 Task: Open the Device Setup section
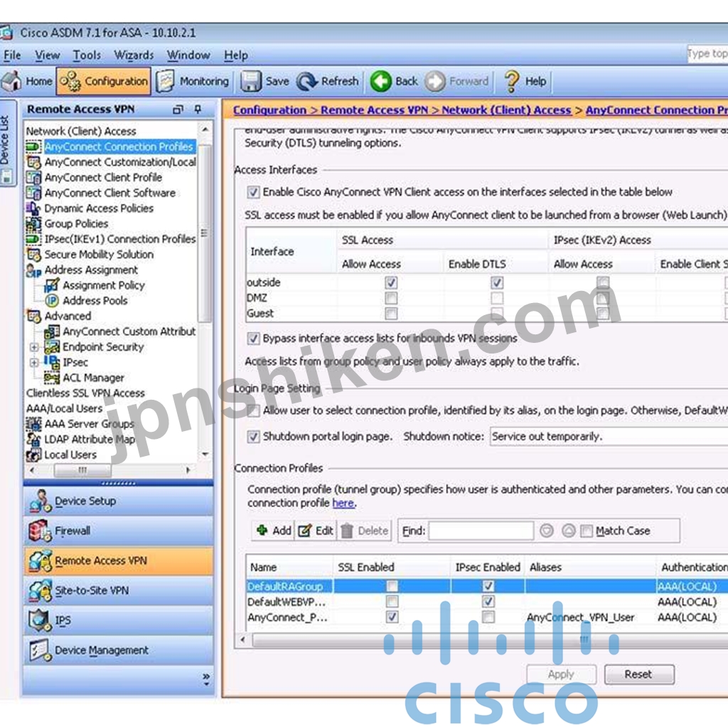coord(119,502)
